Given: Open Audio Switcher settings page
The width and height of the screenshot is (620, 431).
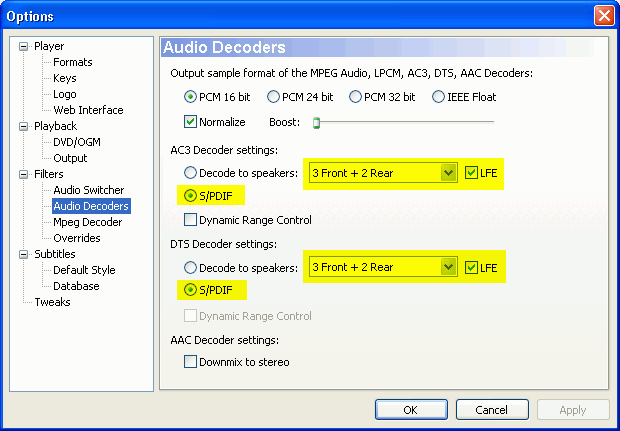Looking at the screenshot, I should click(x=89, y=190).
